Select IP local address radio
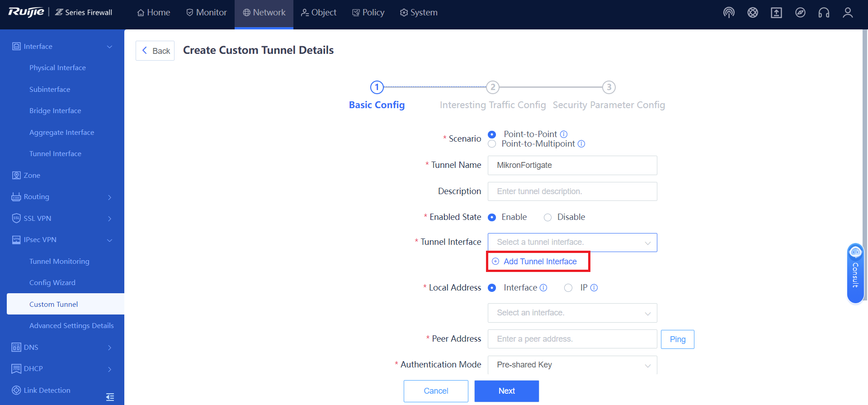This screenshot has height=405, width=868. pos(568,288)
